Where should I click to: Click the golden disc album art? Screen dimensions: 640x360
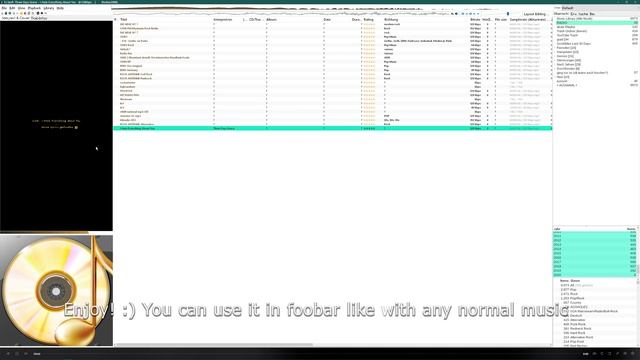pyautogui.click(x=56, y=291)
